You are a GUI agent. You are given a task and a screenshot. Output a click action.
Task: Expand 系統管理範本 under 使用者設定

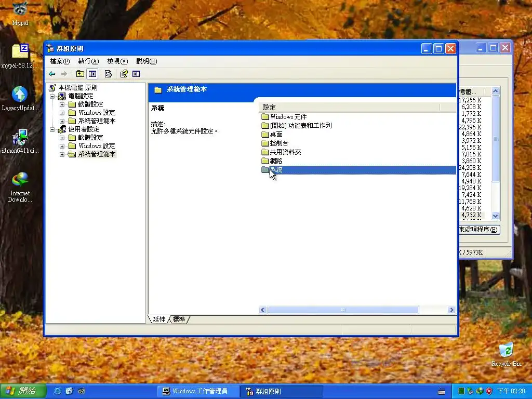pos(62,154)
